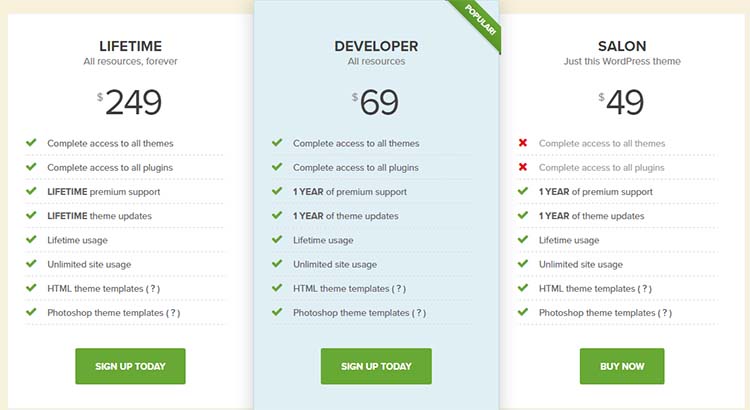Viewport: 750px width, 410px height.
Task: Click greyed 'Complete access to all themes' in Salon
Action: (602, 143)
